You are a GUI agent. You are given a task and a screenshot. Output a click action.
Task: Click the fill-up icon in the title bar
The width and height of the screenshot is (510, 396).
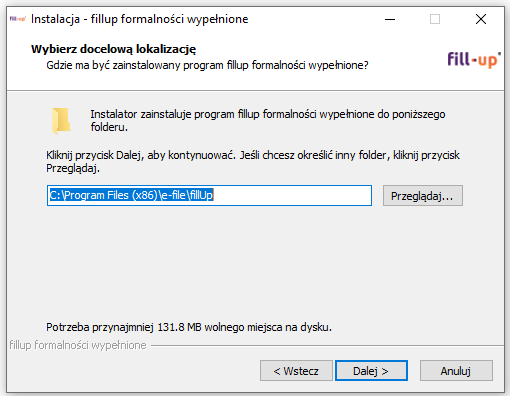tap(18, 19)
